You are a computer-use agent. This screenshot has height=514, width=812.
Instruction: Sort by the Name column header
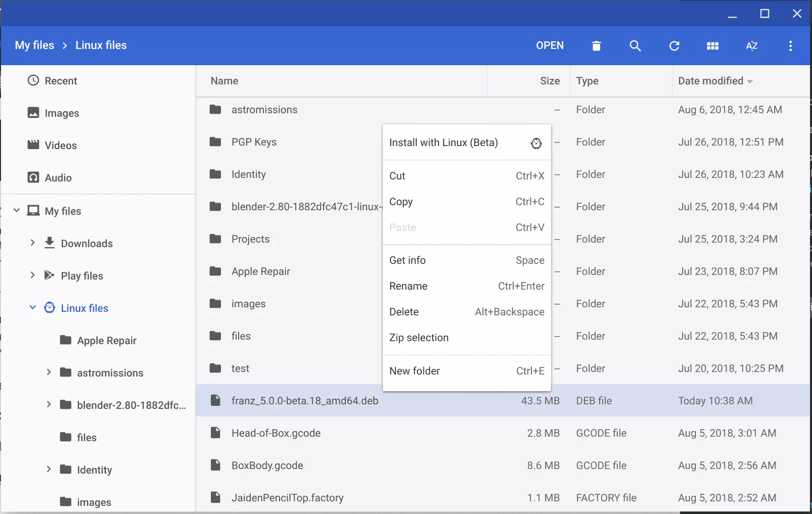pyautogui.click(x=224, y=81)
